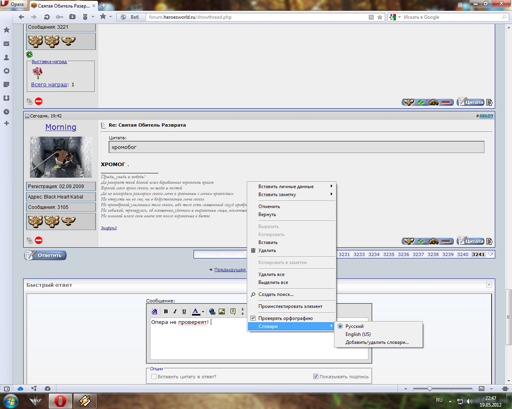The height and width of the screenshot is (409, 512).
Task: Expand the "Вставить заметку" submenu
Action: (292, 194)
